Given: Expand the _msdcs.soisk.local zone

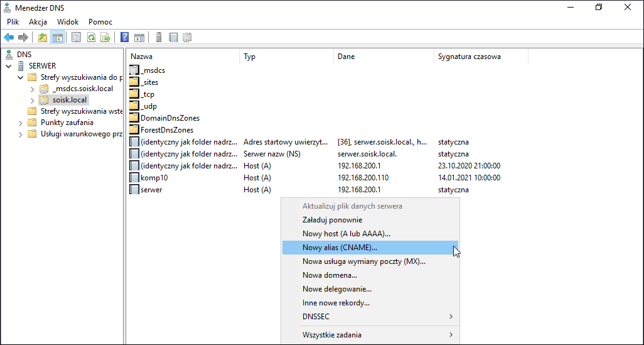Looking at the screenshot, I should pyautogui.click(x=32, y=89).
